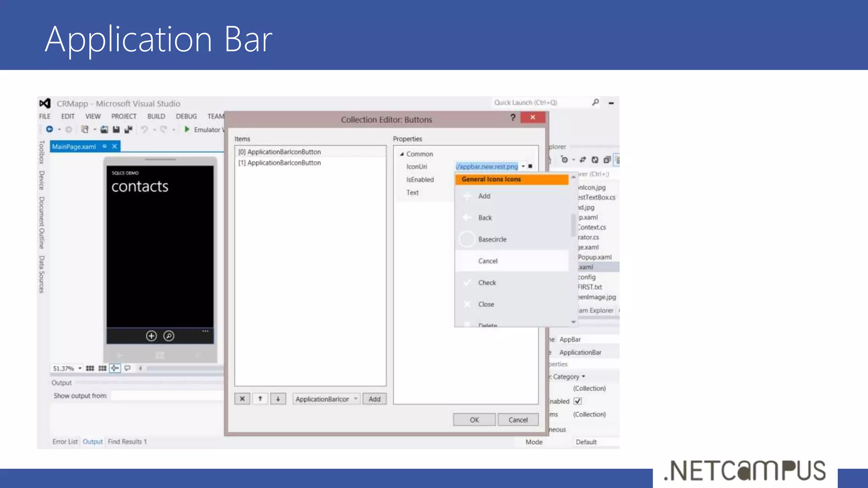Click the icon list scroll down arrow
The height and width of the screenshot is (488, 868).
573,322
